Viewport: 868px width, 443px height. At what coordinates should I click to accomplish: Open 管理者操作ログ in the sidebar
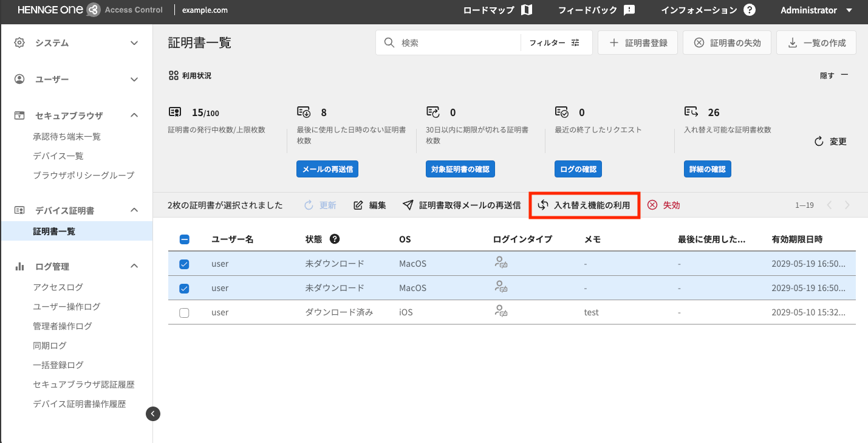[63, 326]
